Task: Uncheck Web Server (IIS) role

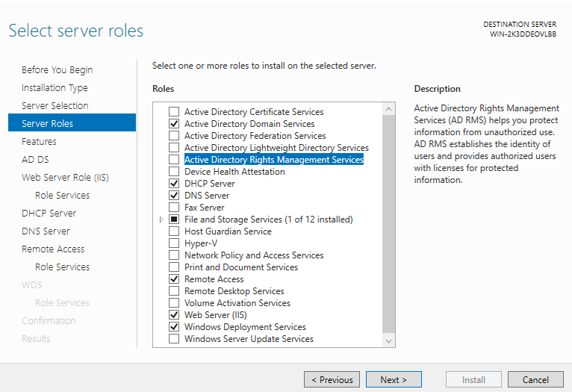Action: tap(174, 315)
